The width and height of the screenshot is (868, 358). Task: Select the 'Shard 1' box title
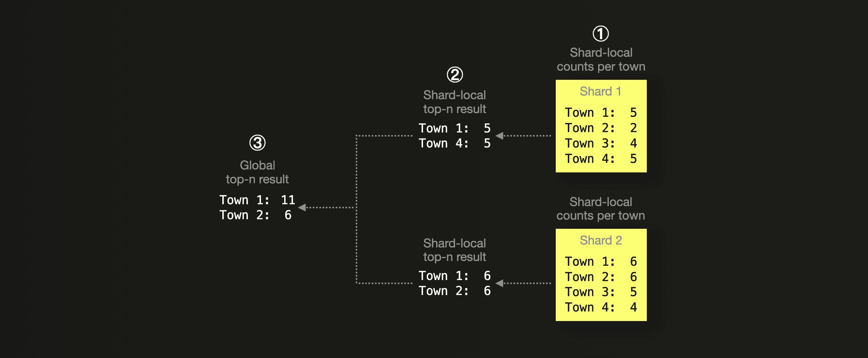click(601, 91)
